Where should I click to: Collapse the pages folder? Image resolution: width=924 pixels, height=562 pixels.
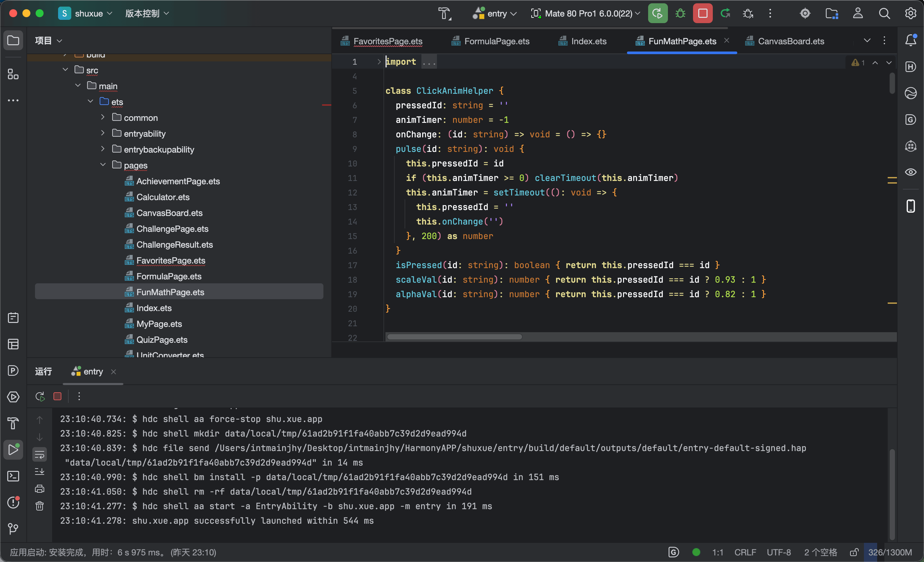coord(103,165)
